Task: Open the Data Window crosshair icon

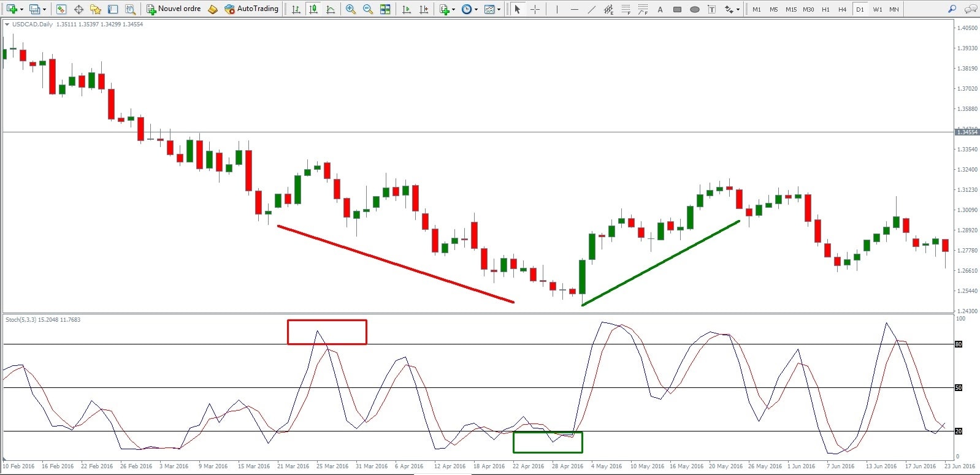Action: point(78,9)
